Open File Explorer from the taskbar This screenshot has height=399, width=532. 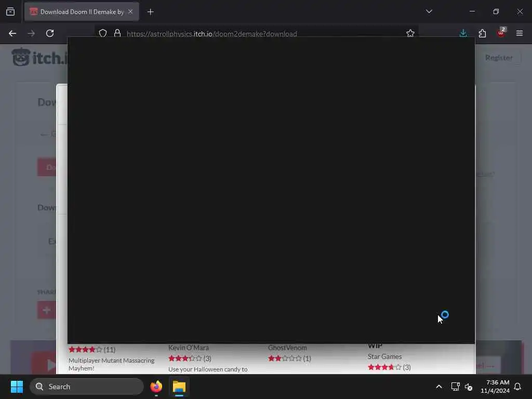tap(179, 387)
